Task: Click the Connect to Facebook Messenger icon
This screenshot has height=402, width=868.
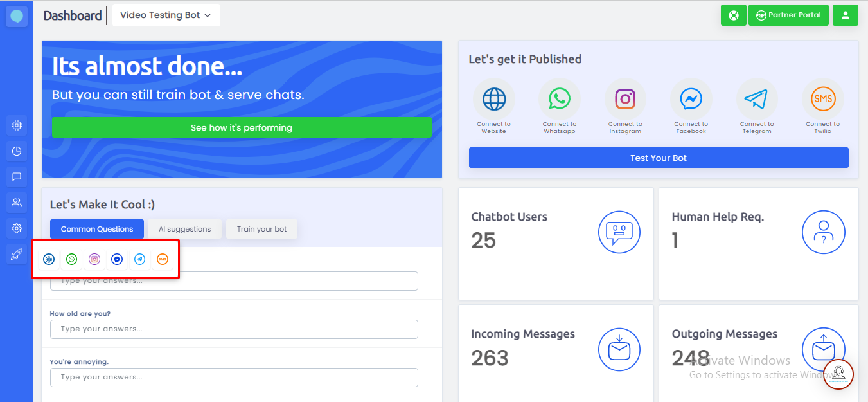Action: coord(691,100)
